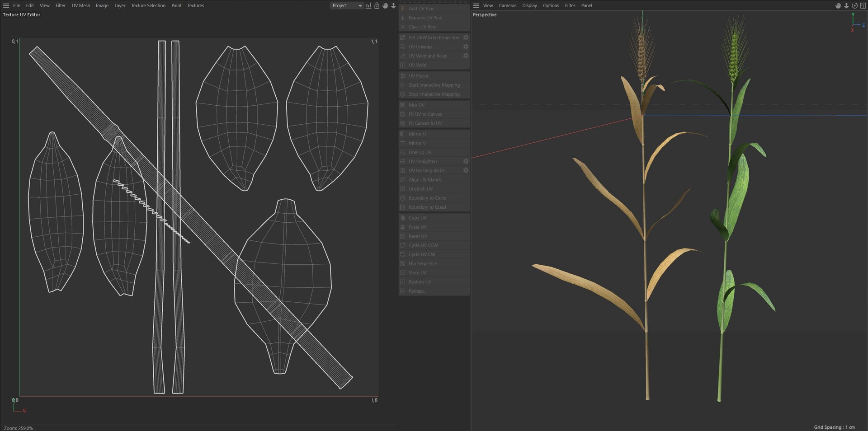Click Restore UV
868x431 pixels.
pyautogui.click(x=434, y=282)
